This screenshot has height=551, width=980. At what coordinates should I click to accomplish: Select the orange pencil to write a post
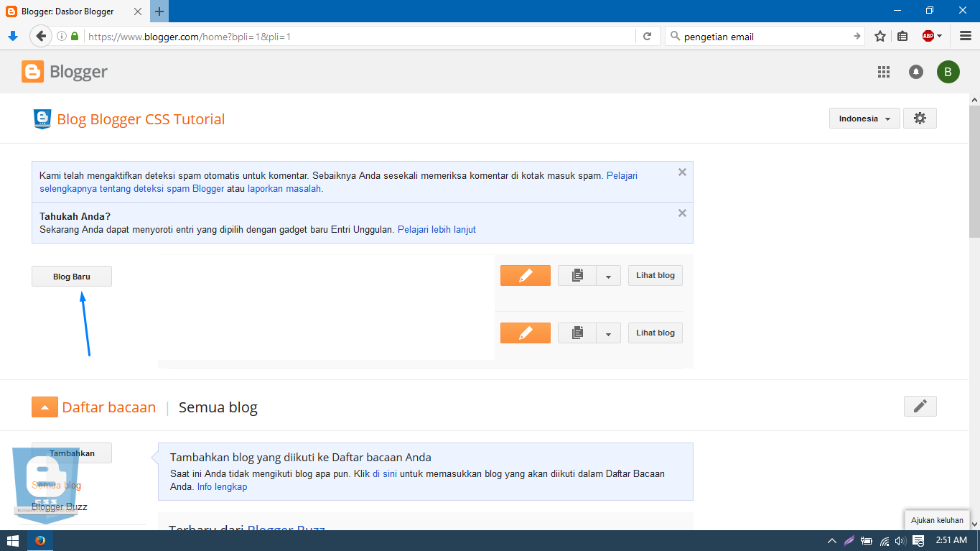coord(525,275)
